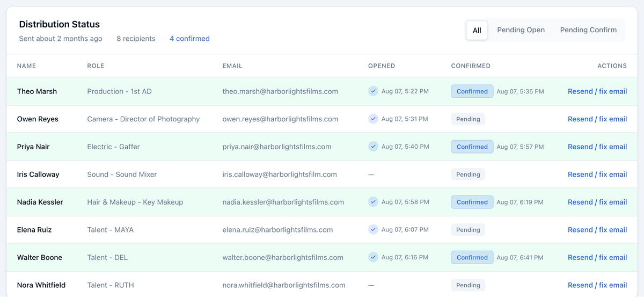Image resolution: width=644 pixels, height=305 pixels.
Task: Click role 'Electric - Gaffer'
Action: point(113,147)
